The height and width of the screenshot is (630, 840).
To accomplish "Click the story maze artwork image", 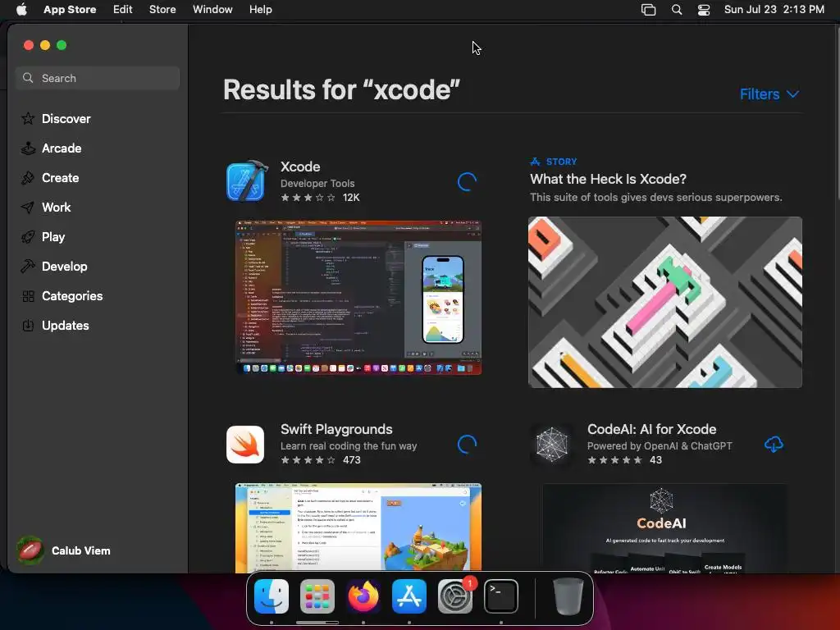I will pyautogui.click(x=664, y=302).
